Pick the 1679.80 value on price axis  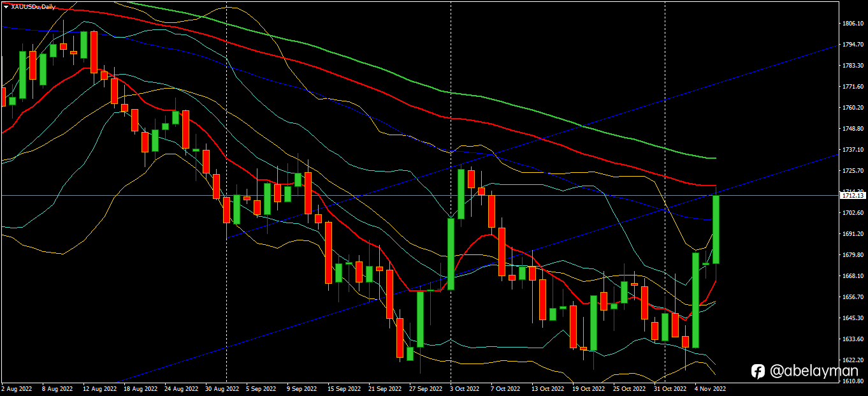852,255
